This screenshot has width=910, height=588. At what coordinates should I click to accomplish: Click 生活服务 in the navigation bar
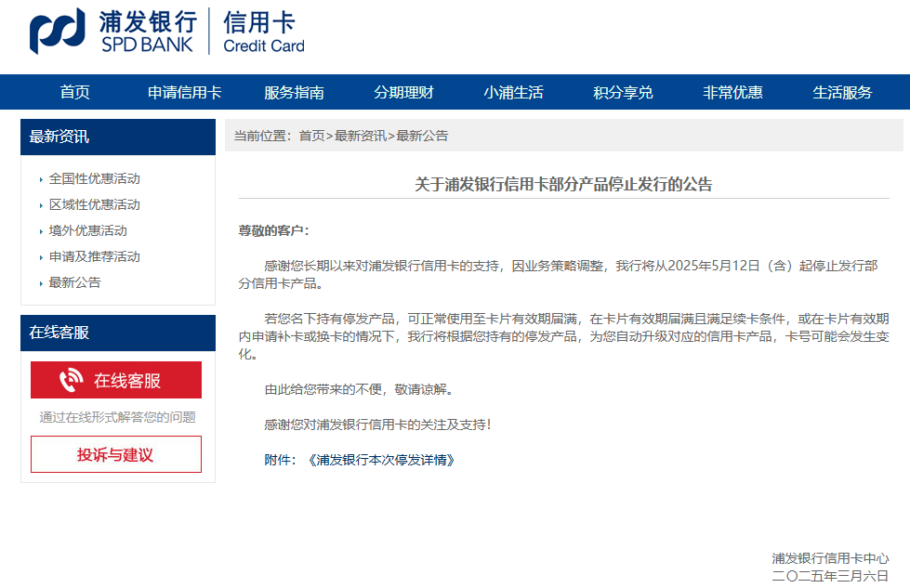842,92
